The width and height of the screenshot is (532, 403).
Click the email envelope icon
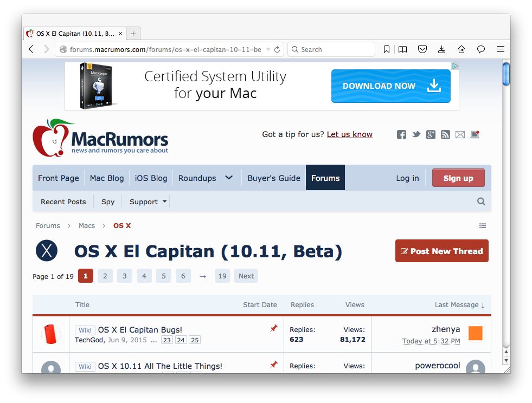pos(460,134)
